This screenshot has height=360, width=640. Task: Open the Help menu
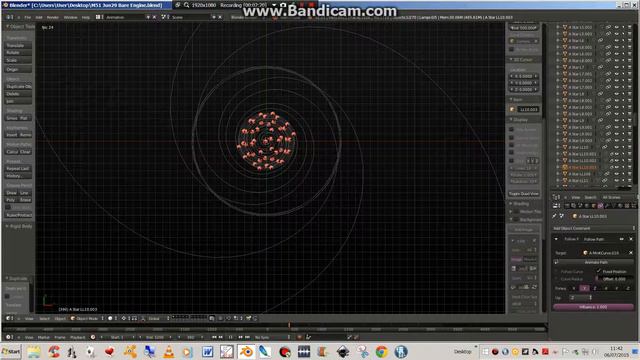point(86,17)
